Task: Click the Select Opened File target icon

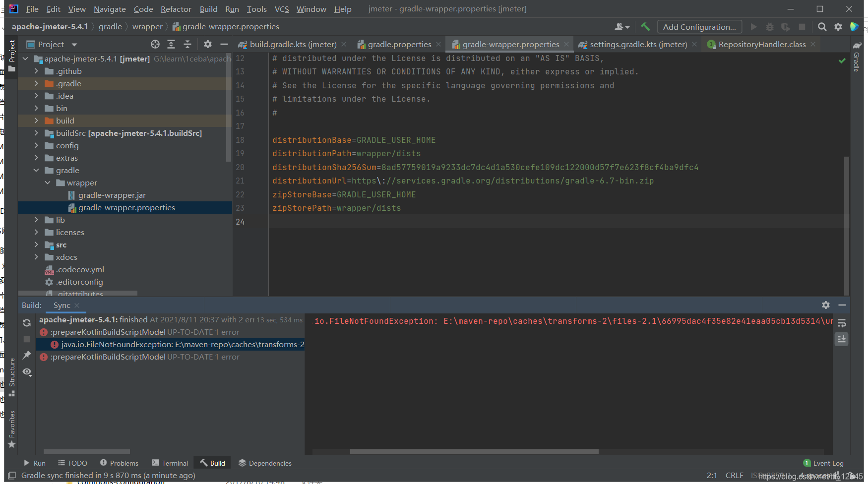Action: point(155,44)
